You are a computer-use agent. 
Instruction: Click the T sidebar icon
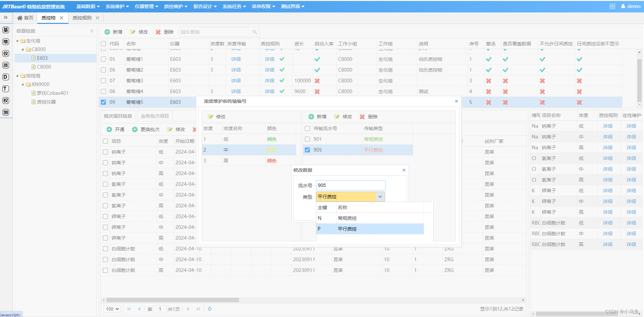click(6, 89)
